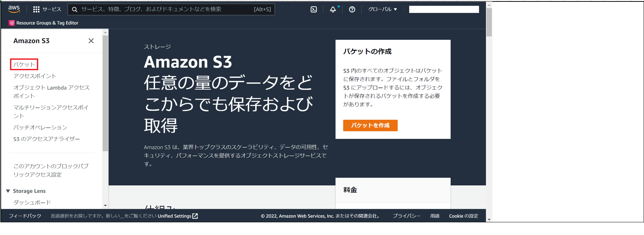Open the Unified Settings link
This screenshot has height=235, width=644.
point(177,216)
